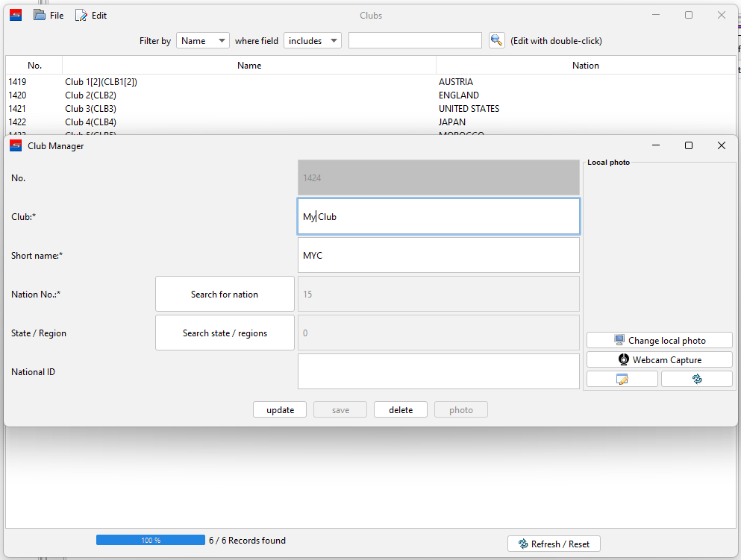Click the Webcam Capture button

coord(659,359)
